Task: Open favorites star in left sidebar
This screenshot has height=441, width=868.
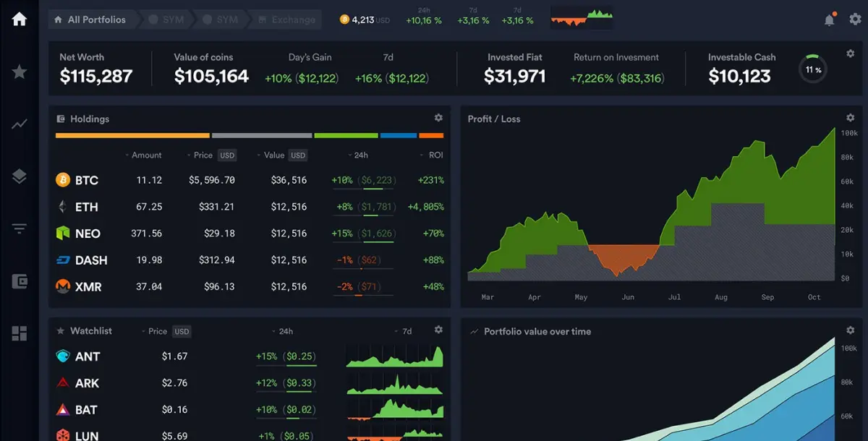Action: [20, 72]
